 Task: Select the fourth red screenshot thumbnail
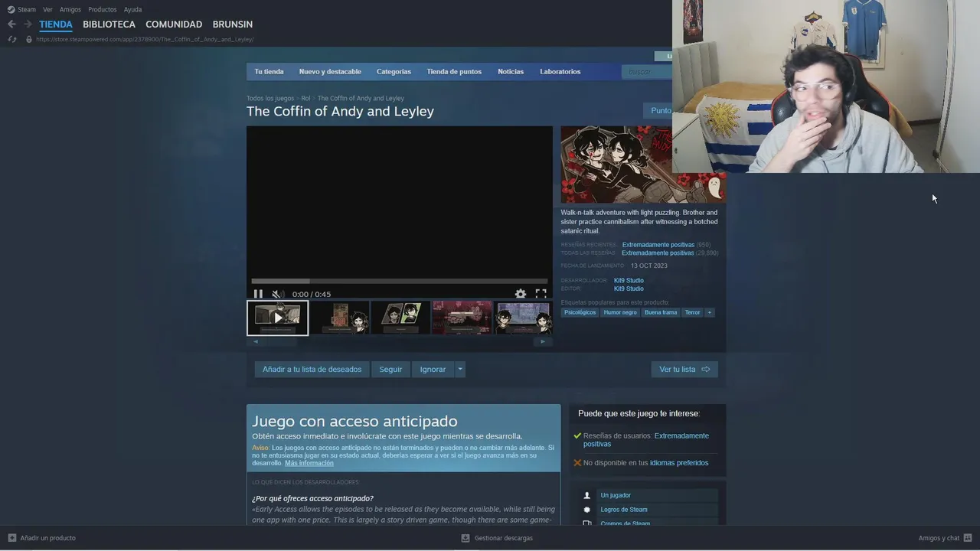coord(462,318)
